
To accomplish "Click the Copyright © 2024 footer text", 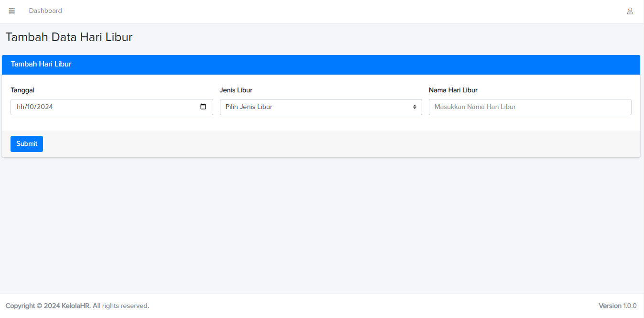I will click(33, 306).
